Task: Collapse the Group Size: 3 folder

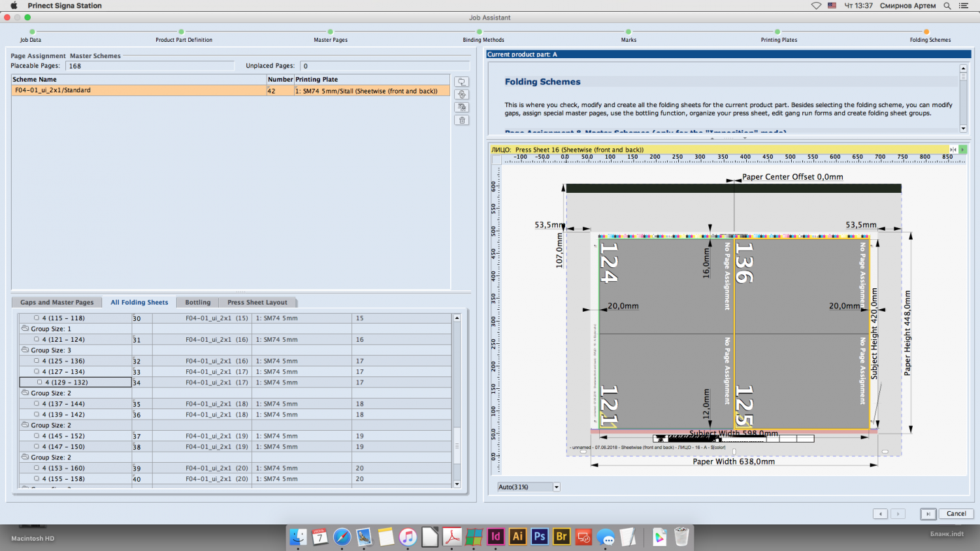Action: click(25, 350)
